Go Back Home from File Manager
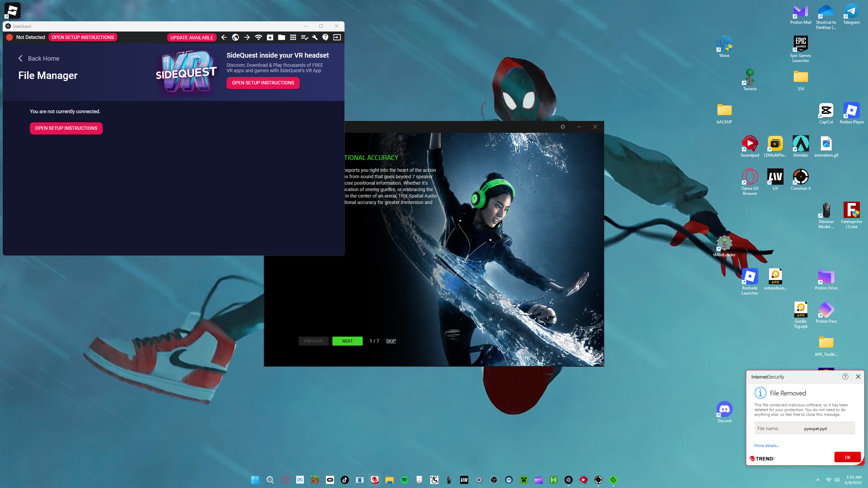 39,58
